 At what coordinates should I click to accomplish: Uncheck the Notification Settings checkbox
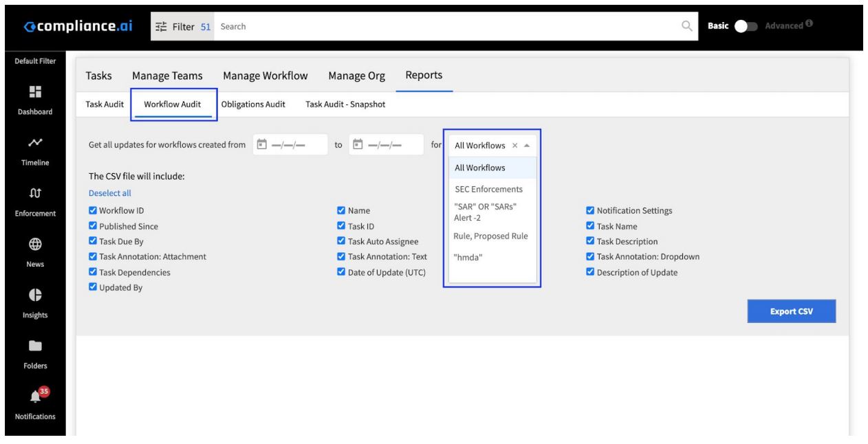click(x=590, y=210)
